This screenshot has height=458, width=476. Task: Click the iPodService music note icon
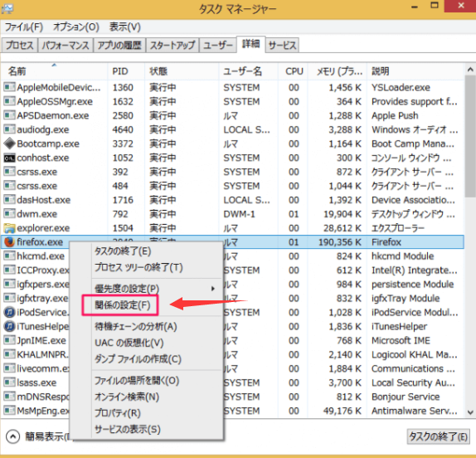coord(9,312)
